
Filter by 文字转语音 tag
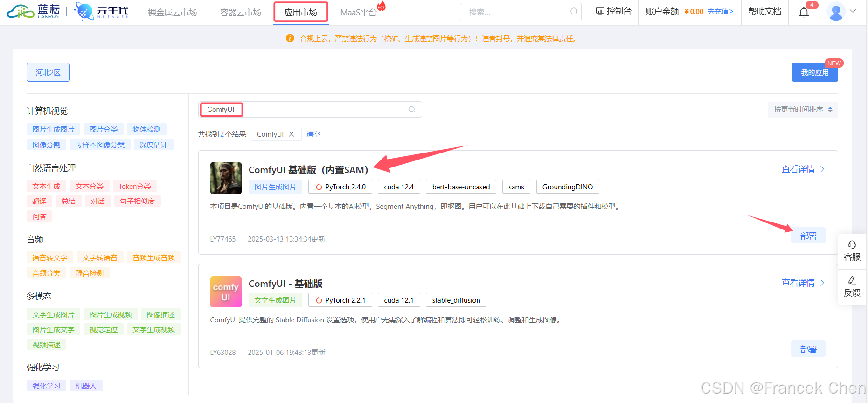100,257
